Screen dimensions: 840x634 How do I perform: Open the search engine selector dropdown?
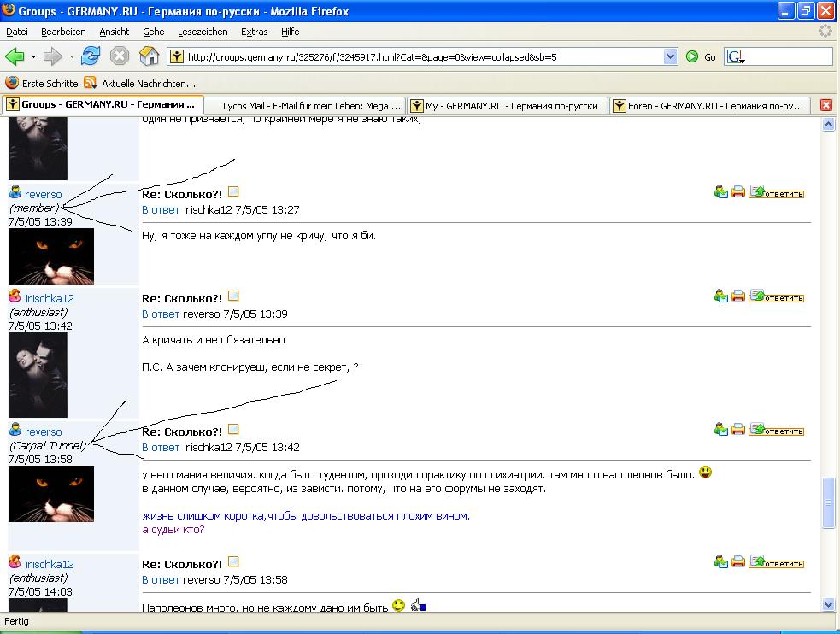click(736, 57)
